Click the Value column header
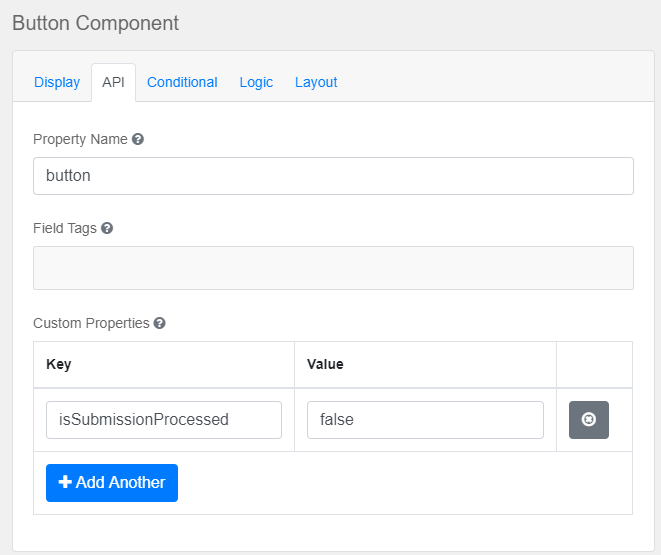661x555 pixels. pos(325,365)
